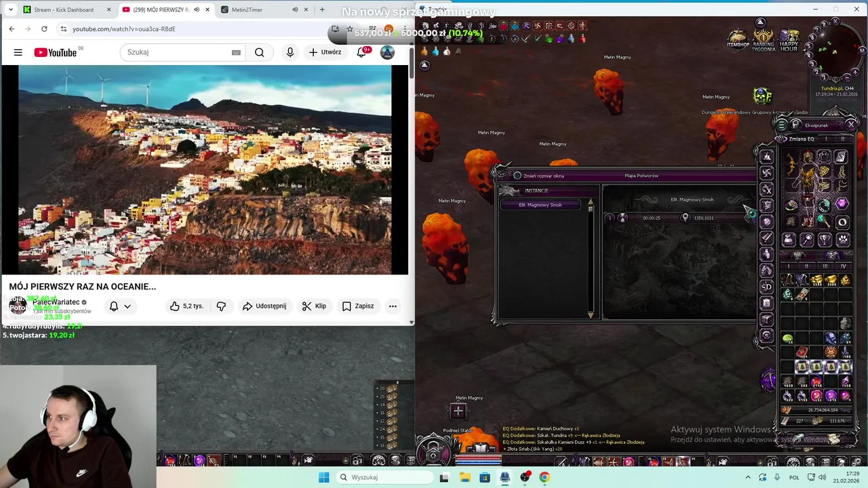Collapse the buff bar with the round arrow
The image size is (868, 488).
click(x=425, y=65)
